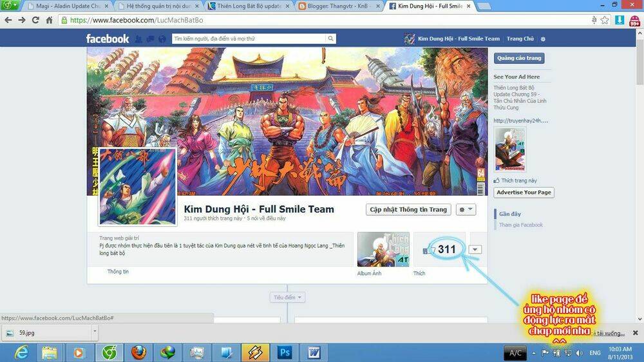This screenshot has height=362, width=644.
Task: Open Photoshop from the taskbar
Action: click(284, 352)
